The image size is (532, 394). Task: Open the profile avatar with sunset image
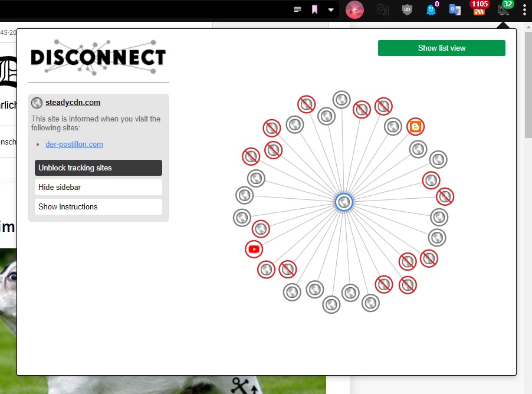354,9
